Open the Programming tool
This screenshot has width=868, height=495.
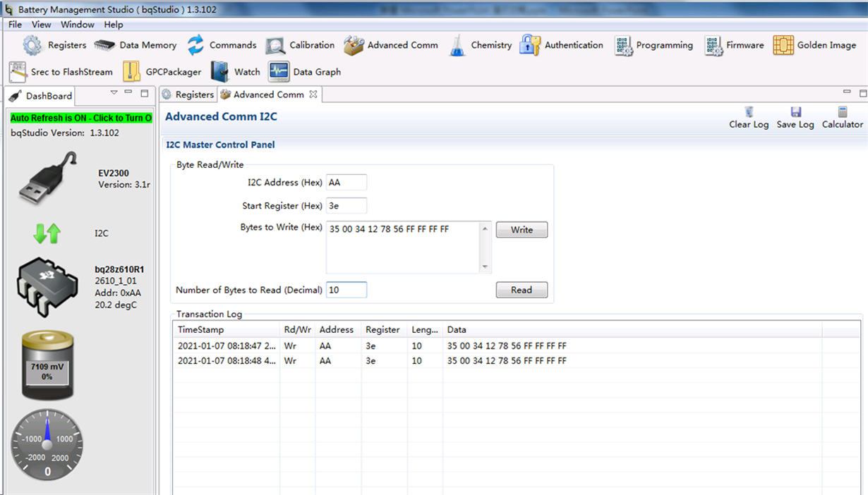(653, 45)
